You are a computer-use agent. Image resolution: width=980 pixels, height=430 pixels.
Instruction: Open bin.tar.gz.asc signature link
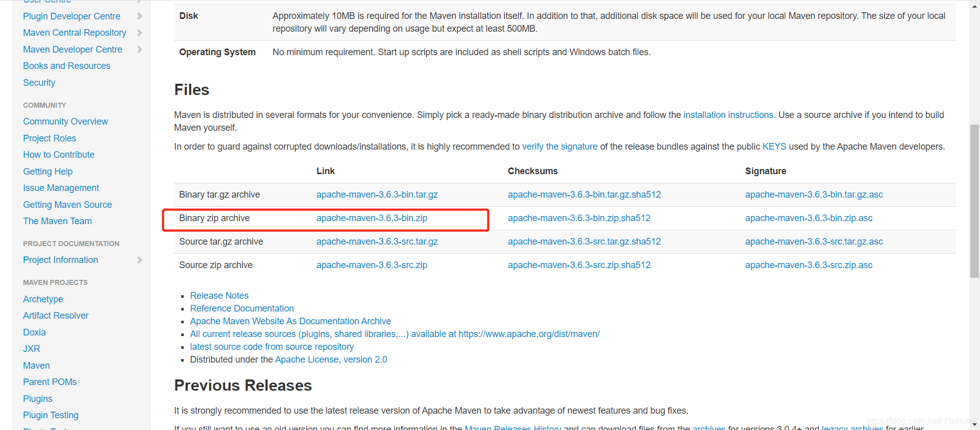click(814, 195)
